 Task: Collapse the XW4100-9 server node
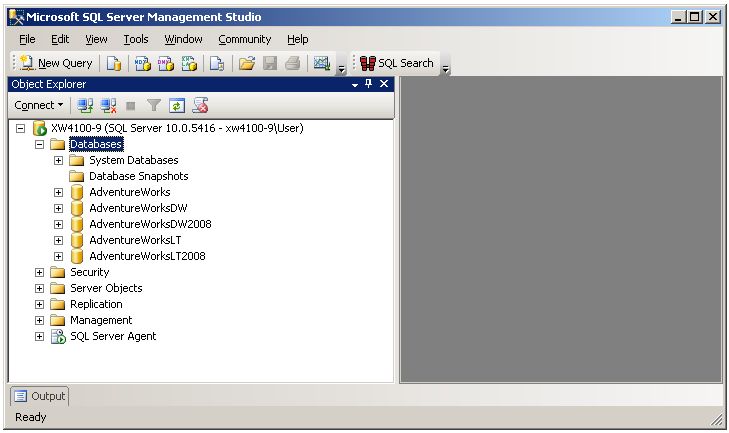(x=20, y=128)
